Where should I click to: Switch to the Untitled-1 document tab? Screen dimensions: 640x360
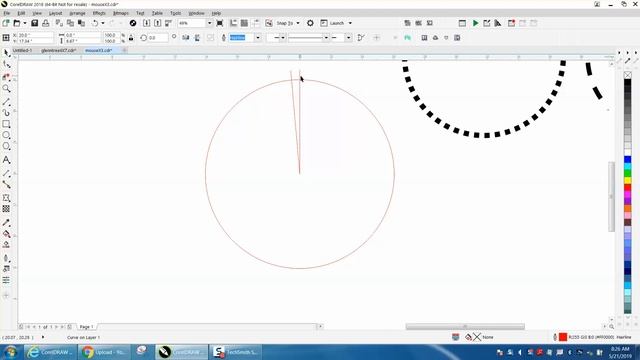pyautogui.click(x=22, y=51)
